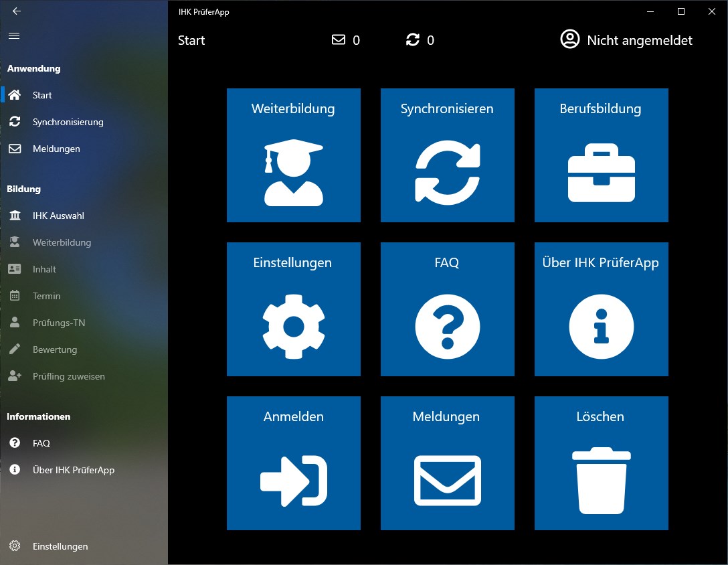Open FAQ label in the sidebar

point(41,443)
